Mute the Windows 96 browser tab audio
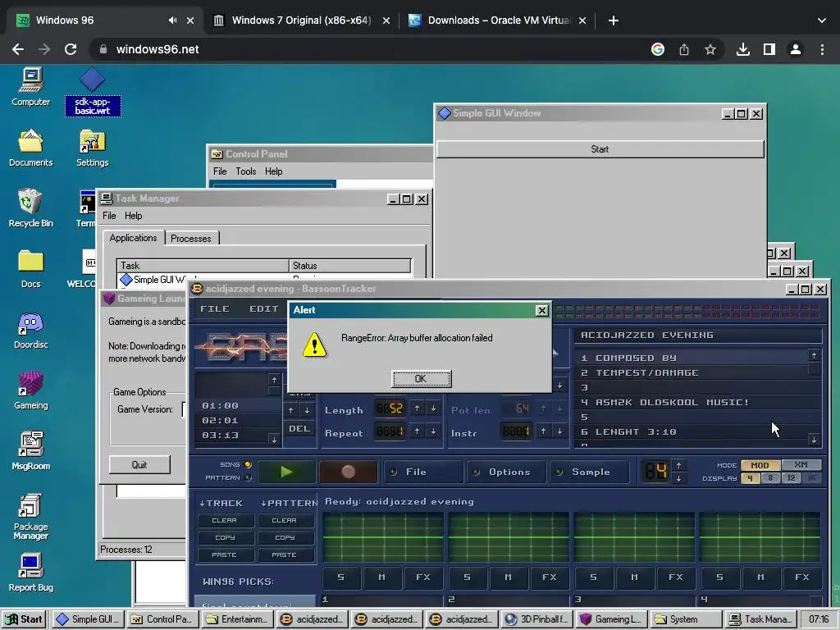Viewport: 840px width, 630px height. tap(172, 21)
